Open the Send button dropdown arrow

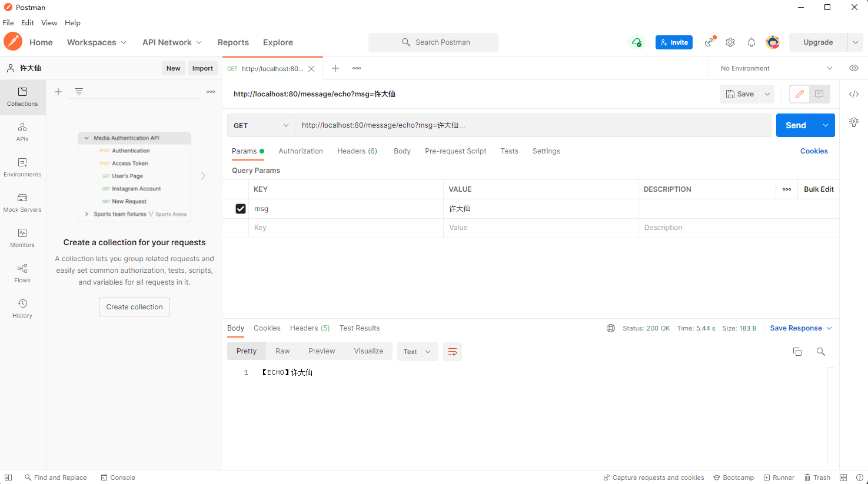[x=826, y=125]
